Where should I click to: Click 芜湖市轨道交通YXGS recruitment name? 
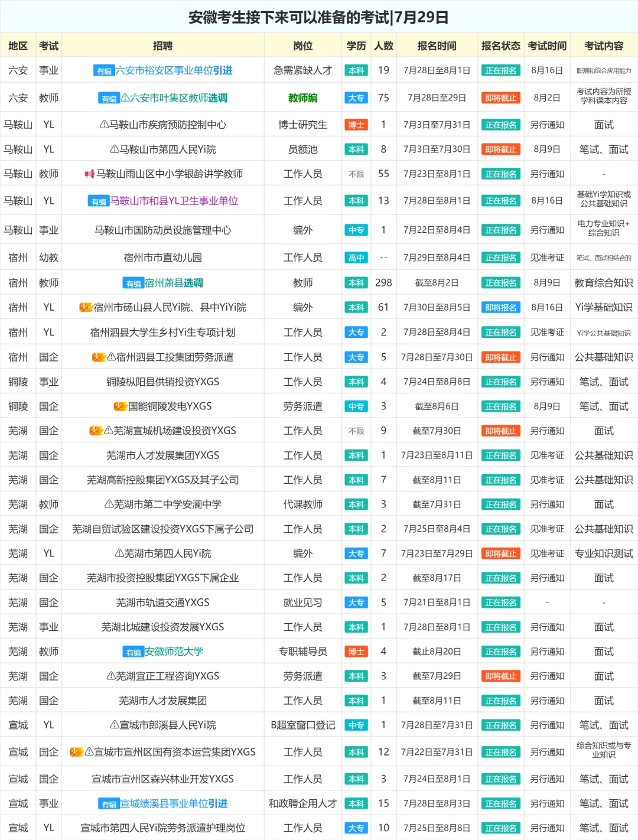click(x=162, y=603)
